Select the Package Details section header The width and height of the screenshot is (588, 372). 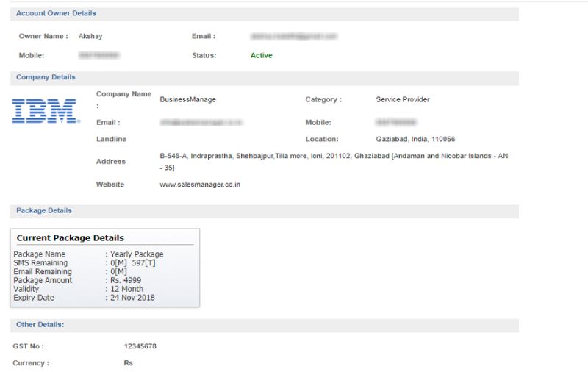[x=44, y=211]
